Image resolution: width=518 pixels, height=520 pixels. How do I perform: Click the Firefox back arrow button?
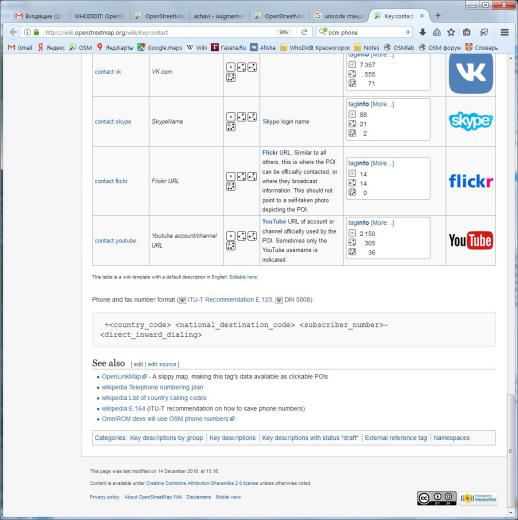13,32
